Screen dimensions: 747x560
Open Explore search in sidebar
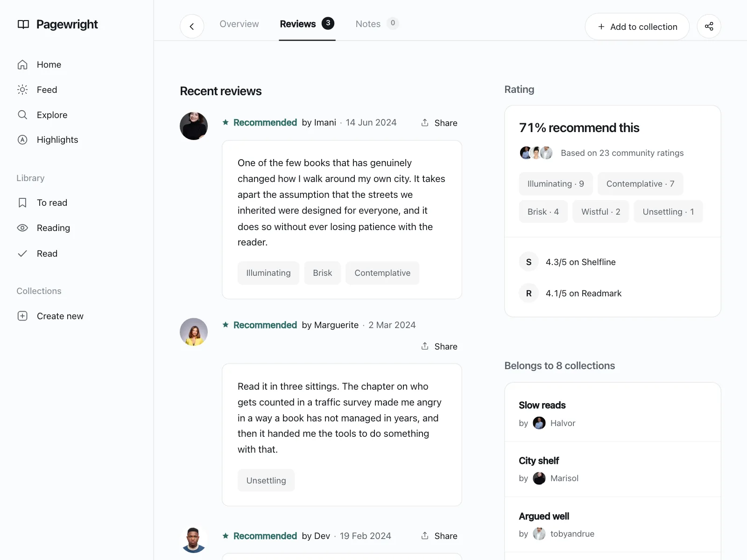[x=42, y=115]
